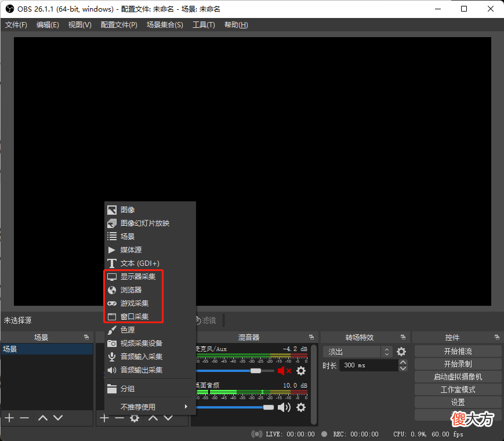Open 淡出 transition dropdown

357,352
